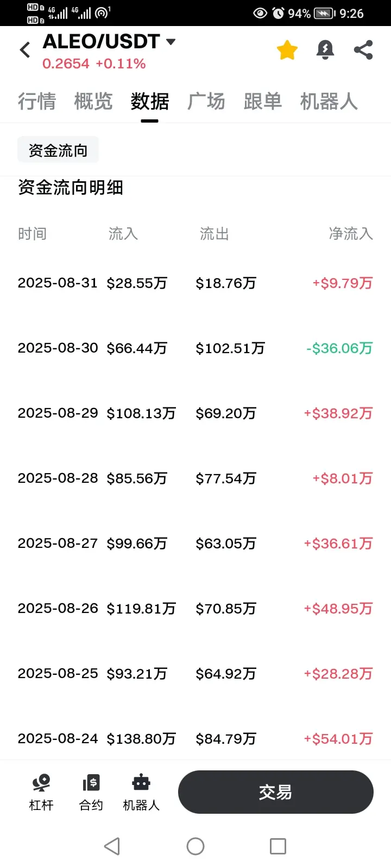Screen dimensions: 391x868
Task: Switch to the 概览 tab
Action: (93, 101)
